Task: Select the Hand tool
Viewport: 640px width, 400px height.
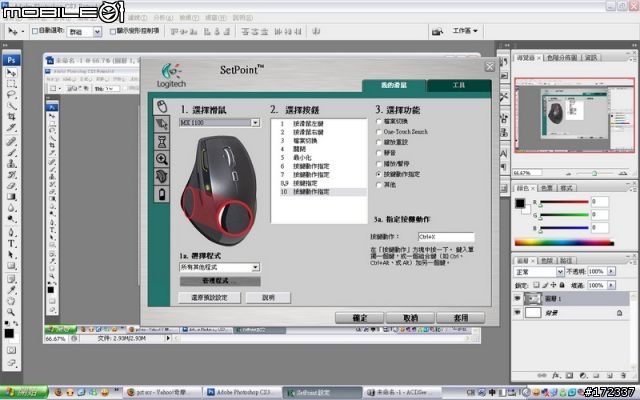Action: (11, 301)
